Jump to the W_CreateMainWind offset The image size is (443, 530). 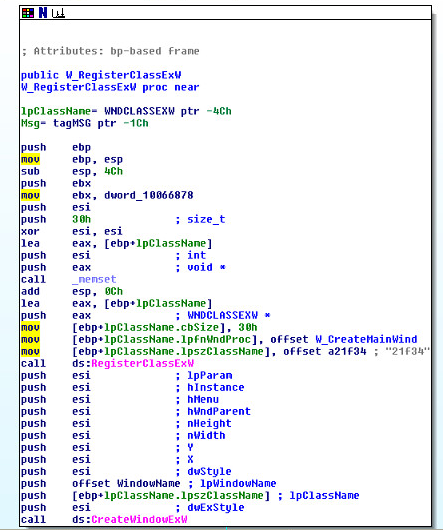pos(366,339)
